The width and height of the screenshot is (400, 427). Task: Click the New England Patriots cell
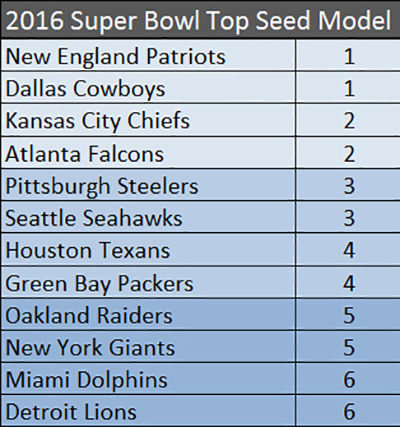tap(148, 55)
